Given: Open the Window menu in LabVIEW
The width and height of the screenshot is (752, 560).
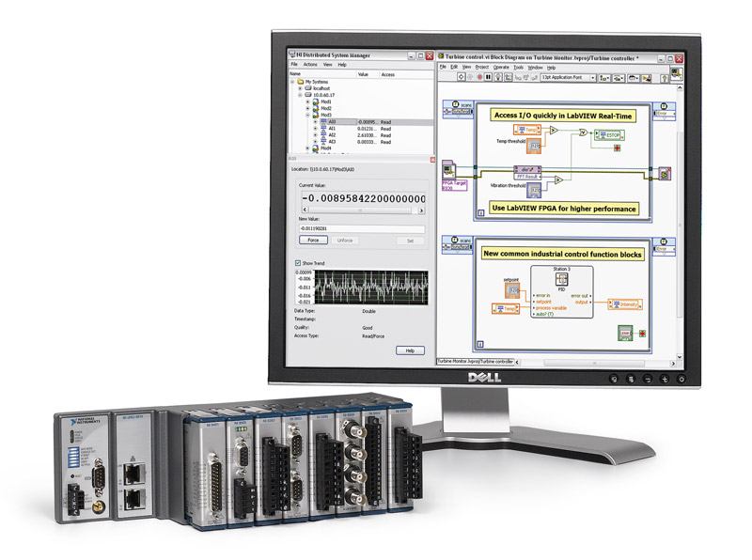Looking at the screenshot, I should [x=535, y=68].
